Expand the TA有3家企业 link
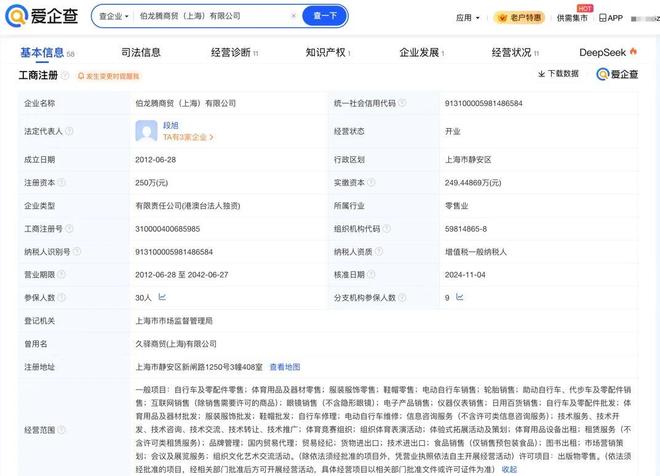Screen dimensions: 660x476 pyautogui.click(x=188, y=137)
